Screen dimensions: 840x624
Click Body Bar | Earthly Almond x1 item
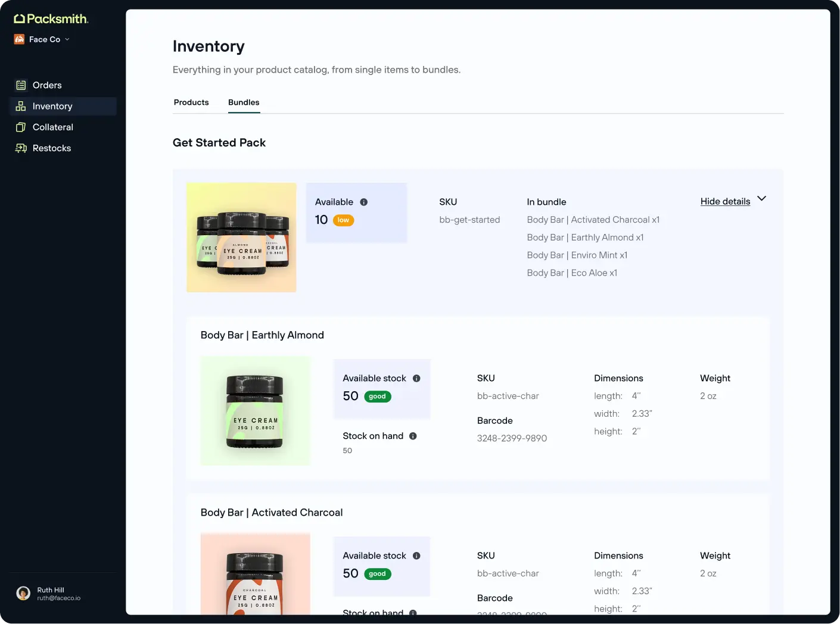[585, 238]
